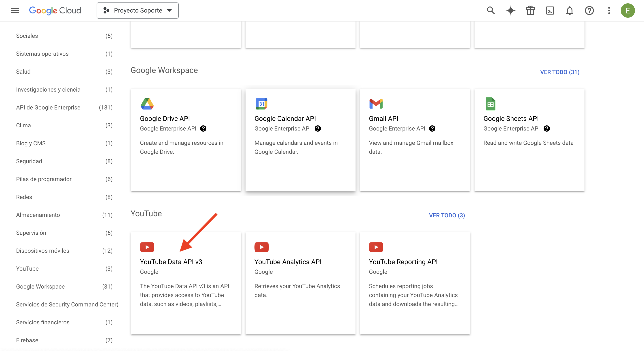Open YouTube Analytics API title
The width and height of the screenshot is (644, 351).
288,262
